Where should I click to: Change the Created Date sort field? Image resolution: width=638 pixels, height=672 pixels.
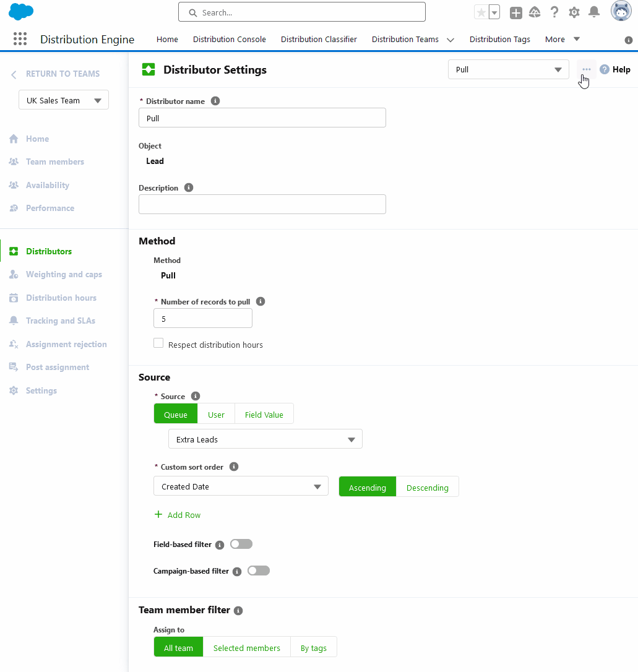click(241, 486)
